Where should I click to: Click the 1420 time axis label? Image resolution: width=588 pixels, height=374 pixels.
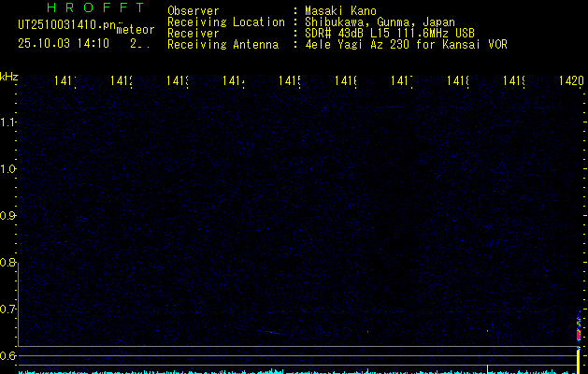pyautogui.click(x=571, y=80)
